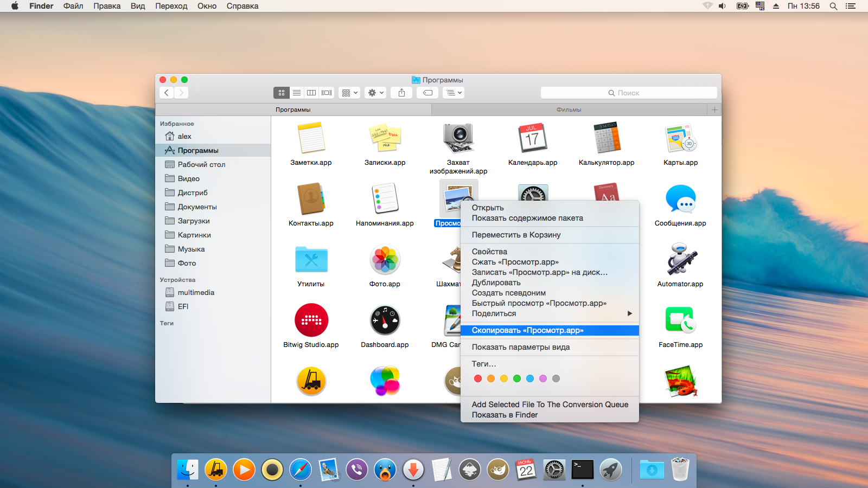Open the Trash in the Dock
This screenshot has height=488, width=868.
(680, 469)
